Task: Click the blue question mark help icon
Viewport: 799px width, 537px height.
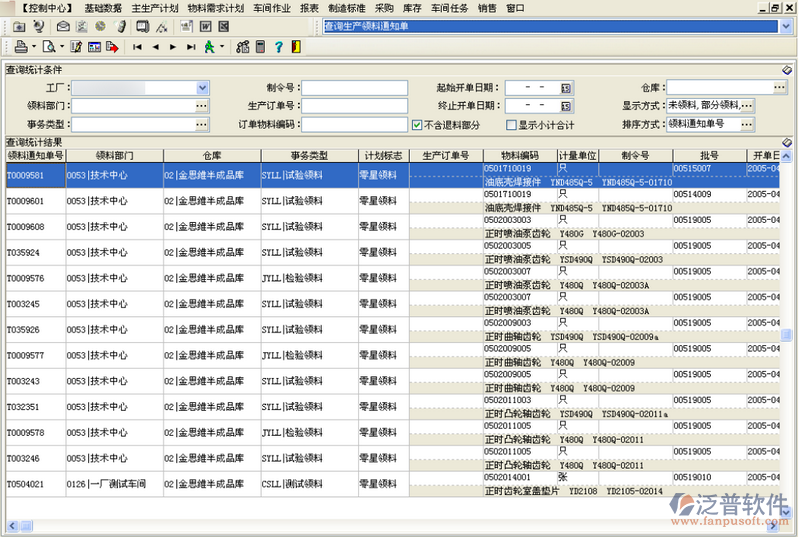Action: click(x=279, y=47)
